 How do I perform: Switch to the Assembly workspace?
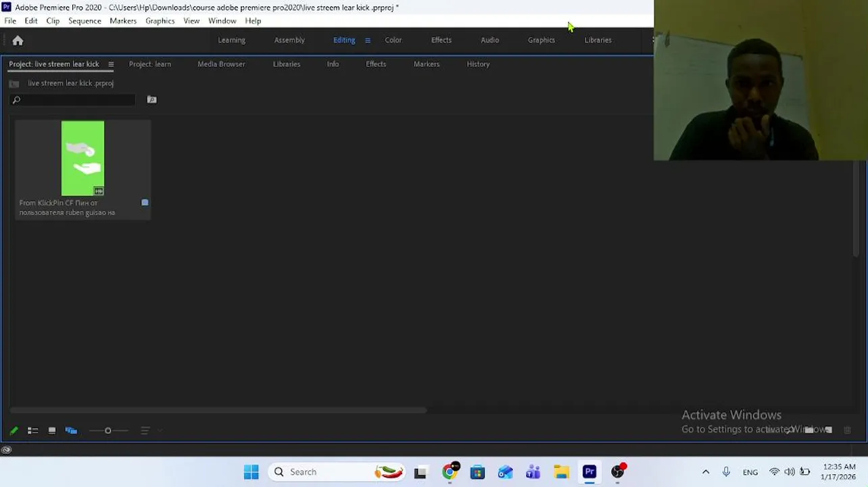(289, 41)
